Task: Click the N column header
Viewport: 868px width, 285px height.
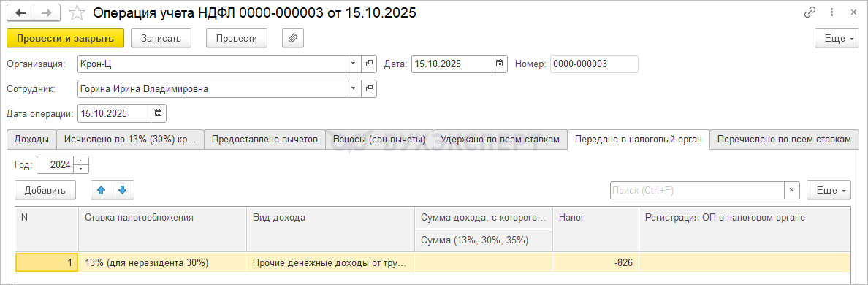Action: [x=47, y=229]
